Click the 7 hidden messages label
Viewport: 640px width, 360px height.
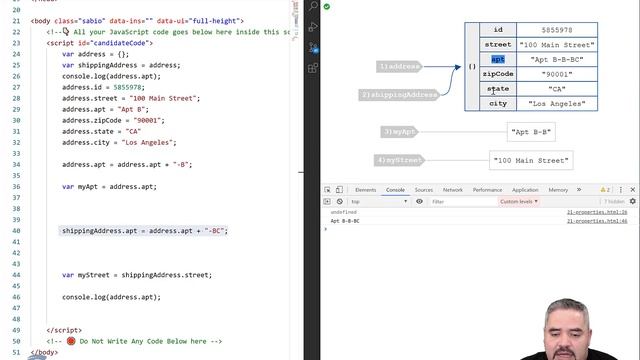pyautogui.click(x=614, y=202)
